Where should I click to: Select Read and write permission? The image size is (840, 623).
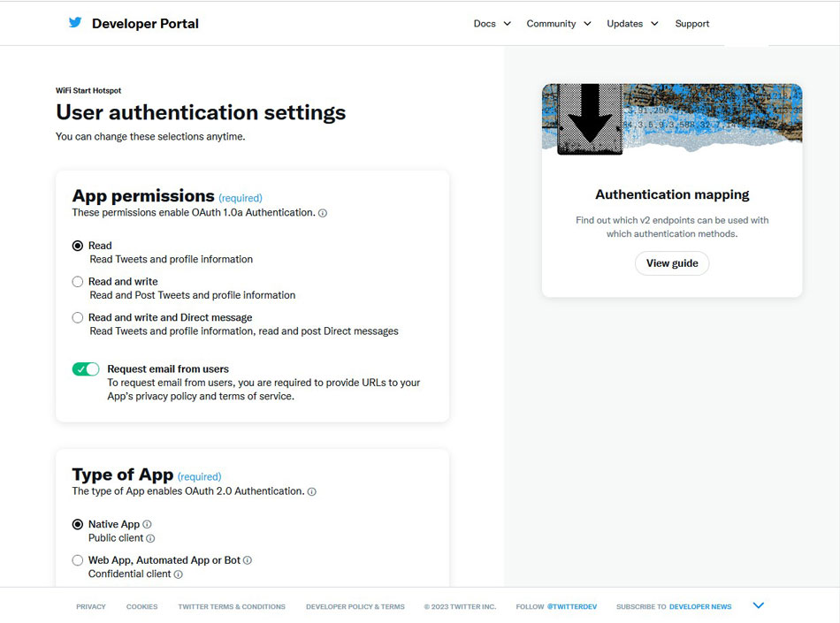pyautogui.click(x=78, y=282)
